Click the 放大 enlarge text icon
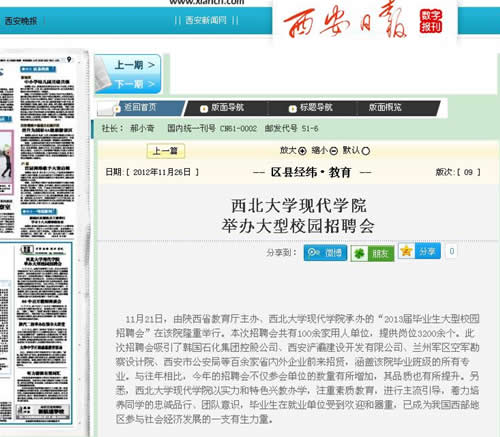500x437 pixels. (x=302, y=151)
